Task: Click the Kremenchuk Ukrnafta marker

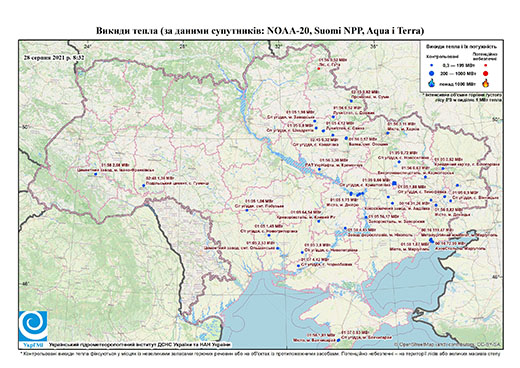Action: tap(319, 169)
